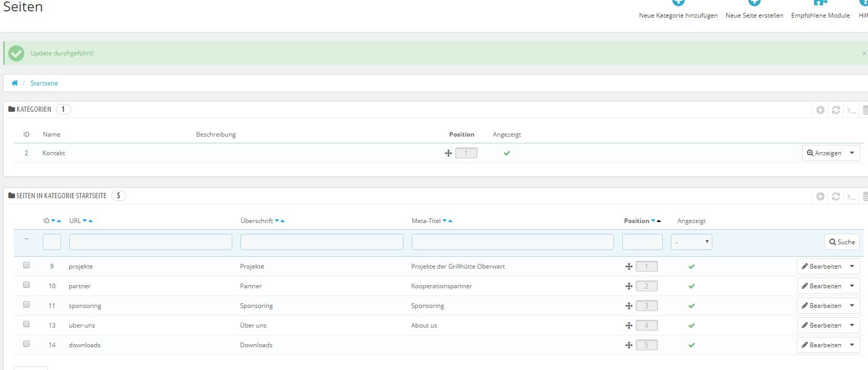This screenshot has height=370, width=868.
Task: Sort Position column ascending arrow
Action: pyautogui.click(x=659, y=221)
